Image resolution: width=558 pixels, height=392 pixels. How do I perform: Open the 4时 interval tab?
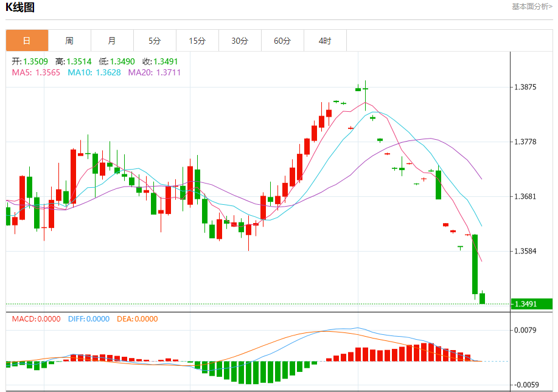[325, 41]
